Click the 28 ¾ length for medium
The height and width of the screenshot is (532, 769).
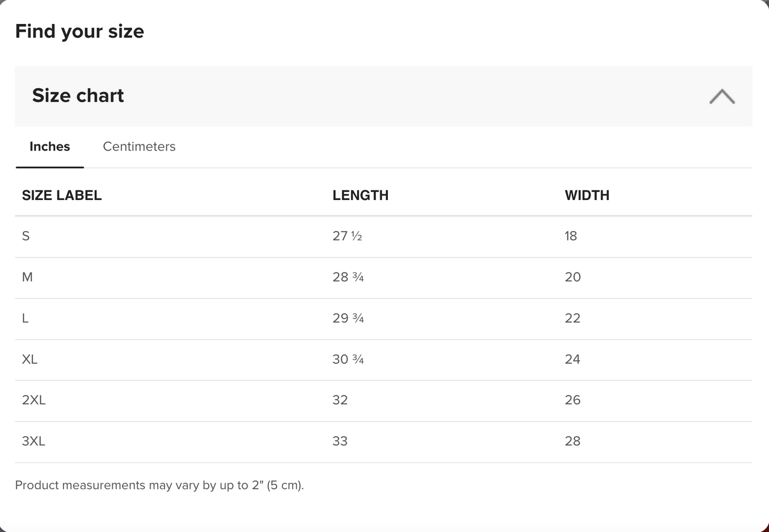348,277
